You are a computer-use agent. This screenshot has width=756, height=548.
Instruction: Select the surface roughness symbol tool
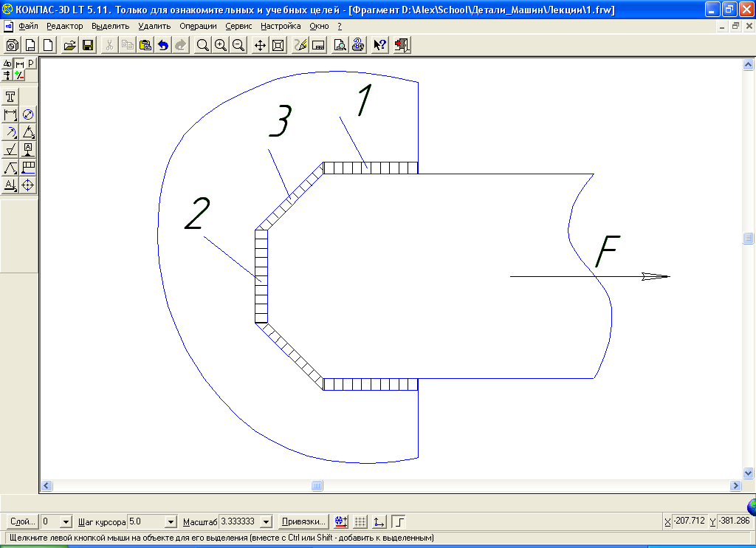(10, 149)
